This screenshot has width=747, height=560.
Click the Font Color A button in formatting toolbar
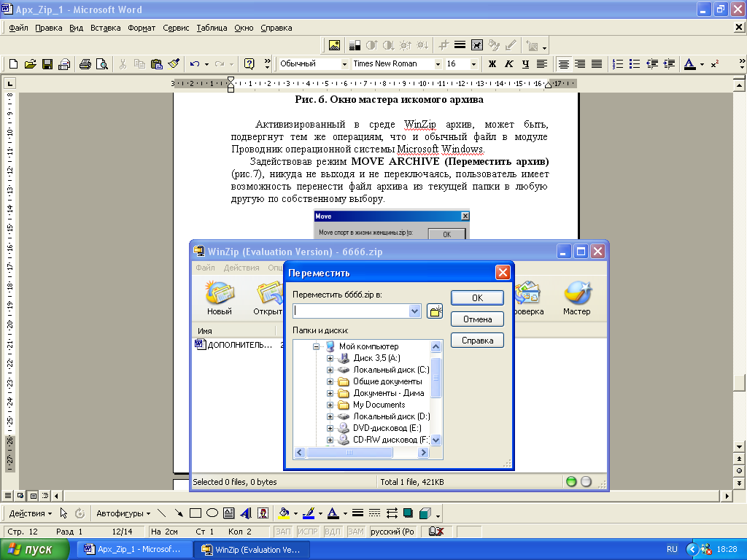(x=689, y=64)
